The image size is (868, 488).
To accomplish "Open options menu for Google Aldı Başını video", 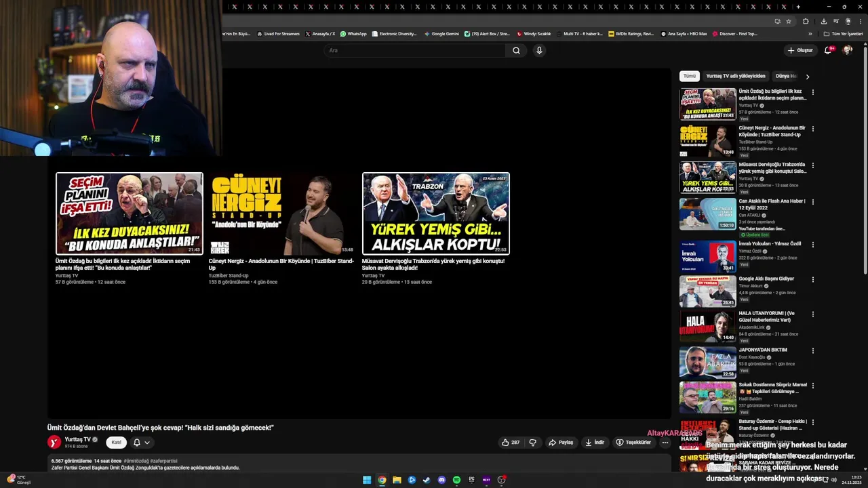I will pos(813,279).
